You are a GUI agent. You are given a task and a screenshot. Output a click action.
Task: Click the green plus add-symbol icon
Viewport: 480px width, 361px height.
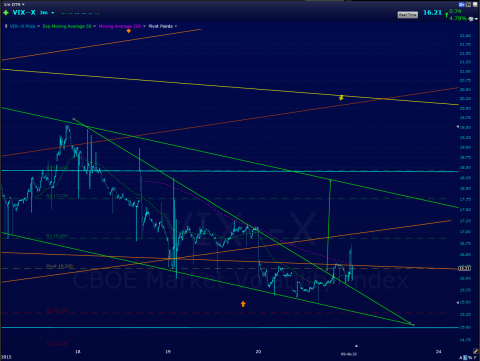tap(6, 13)
